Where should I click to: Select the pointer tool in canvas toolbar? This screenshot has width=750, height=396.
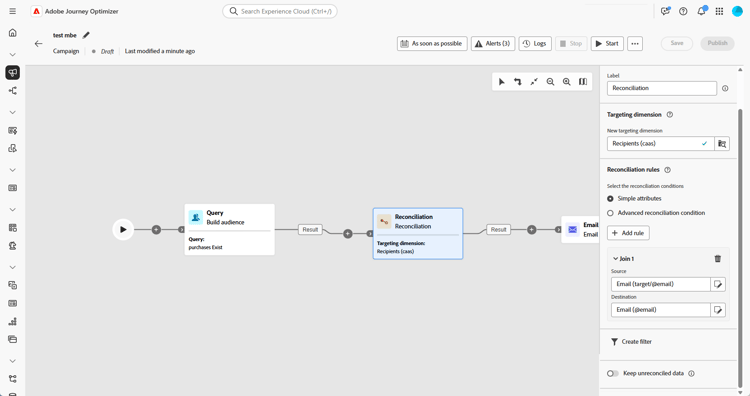[x=501, y=82]
